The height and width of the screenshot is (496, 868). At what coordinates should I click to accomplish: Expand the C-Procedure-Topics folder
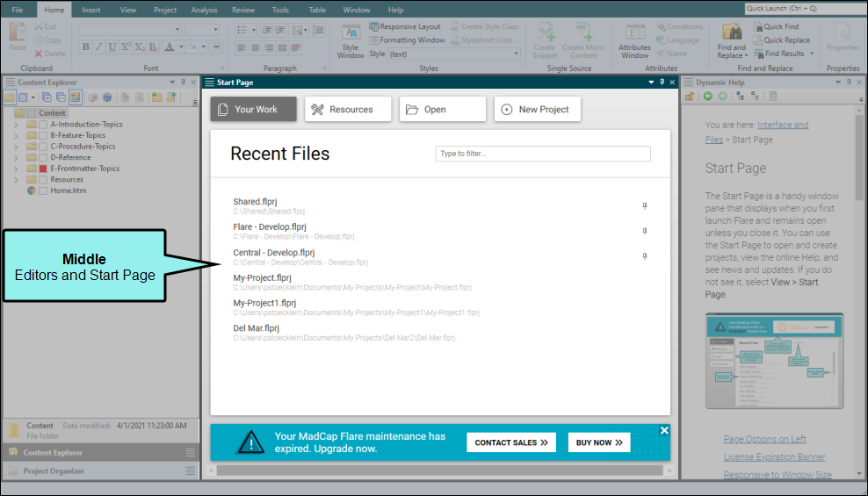point(16,147)
